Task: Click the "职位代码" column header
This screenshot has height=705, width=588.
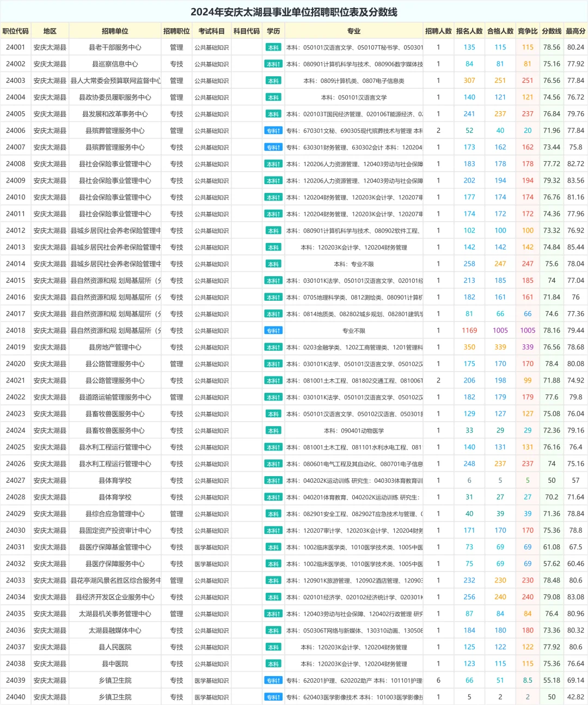Action: pos(15,31)
